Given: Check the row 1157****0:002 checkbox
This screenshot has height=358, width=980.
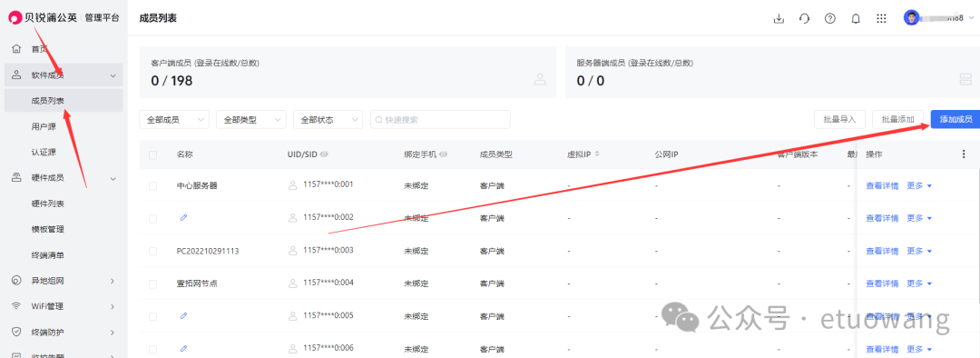Looking at the screenshot, I should tap(153, 218).
